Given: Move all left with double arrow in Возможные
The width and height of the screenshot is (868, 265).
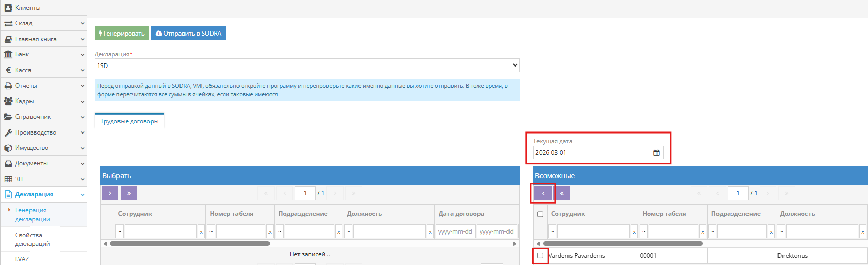Looking at the screenshot, I should point(562,193).
